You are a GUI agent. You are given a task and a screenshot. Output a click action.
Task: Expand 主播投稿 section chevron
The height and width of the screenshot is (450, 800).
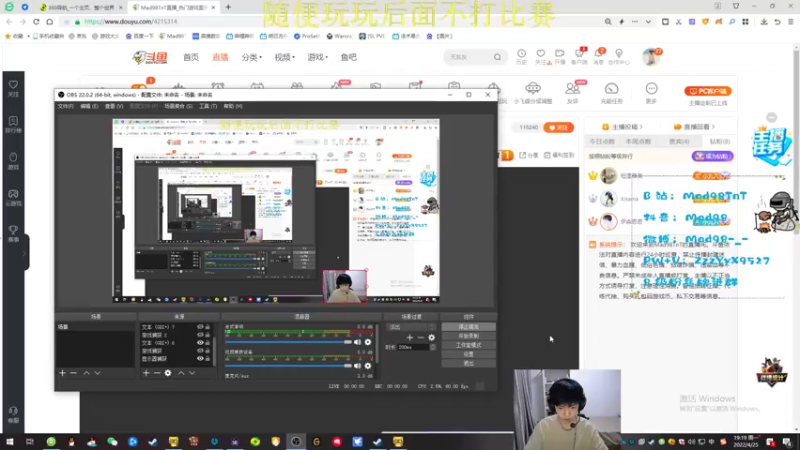pyautogui.click(x=641, y=127)
